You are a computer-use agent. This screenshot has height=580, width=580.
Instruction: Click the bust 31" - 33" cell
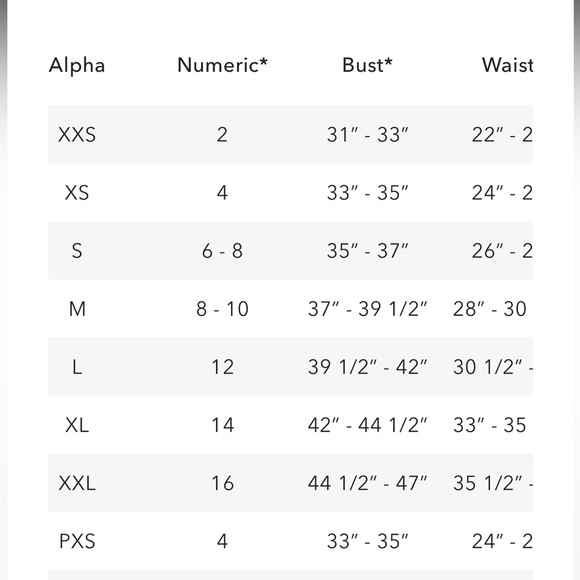pyautogui.click(x=367, y=134)
